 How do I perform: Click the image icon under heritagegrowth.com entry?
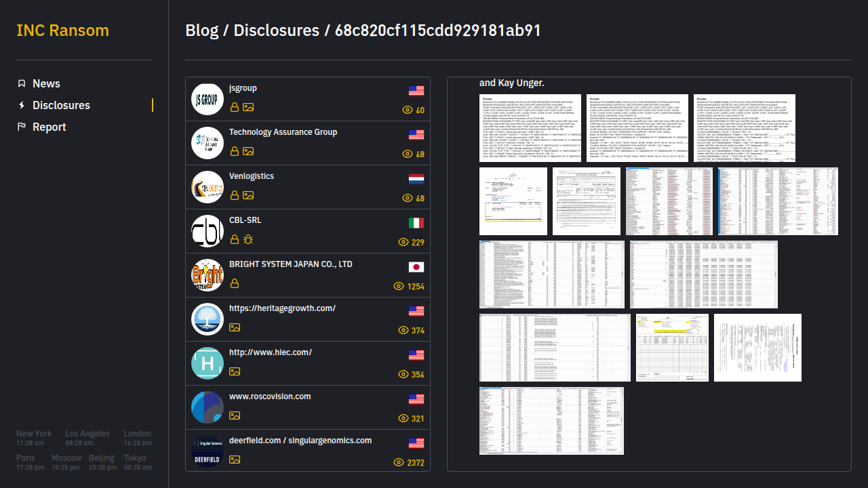point(235,327)
